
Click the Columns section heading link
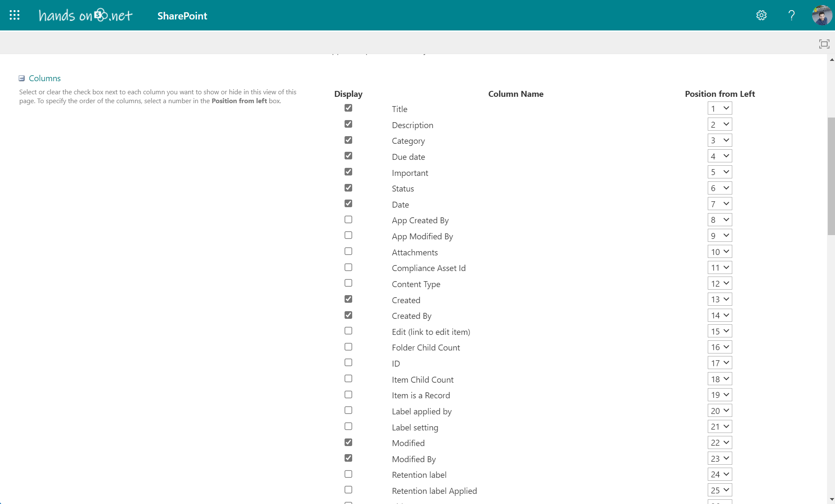[x=45, y=78]
